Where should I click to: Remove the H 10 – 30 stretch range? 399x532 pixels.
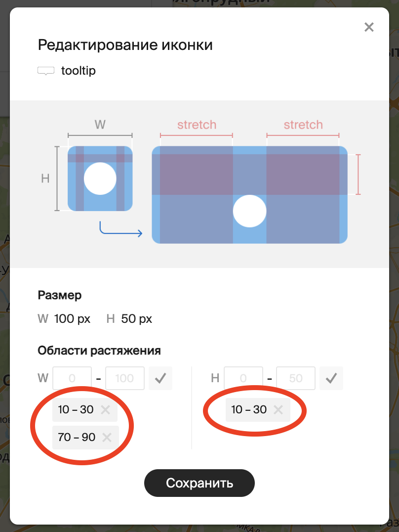[279, 409]
